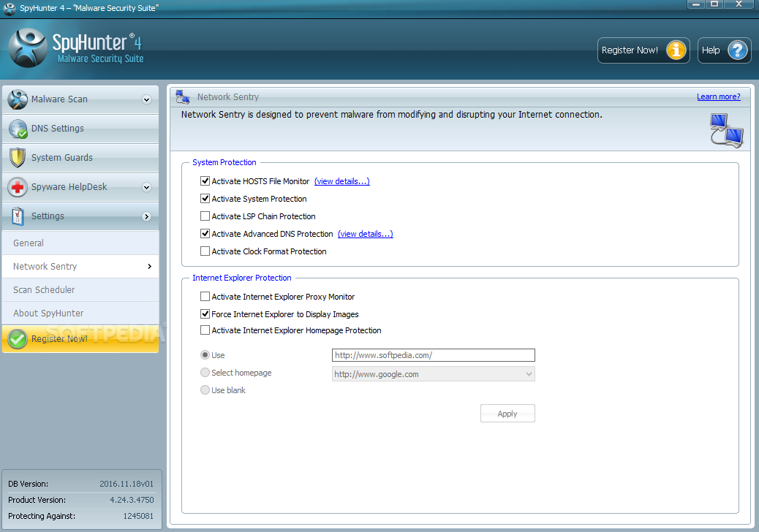Click the homepage URL input field
759x532 pixels.
433,355
